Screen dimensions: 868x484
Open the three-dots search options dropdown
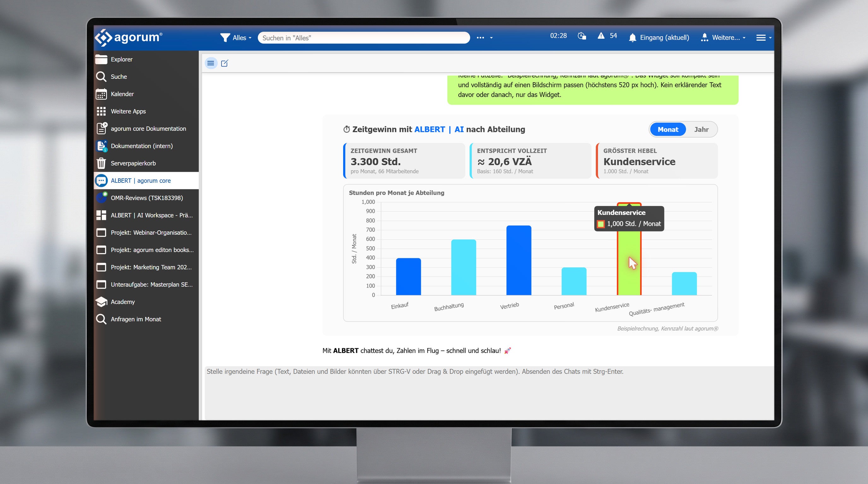click(484, 38)
